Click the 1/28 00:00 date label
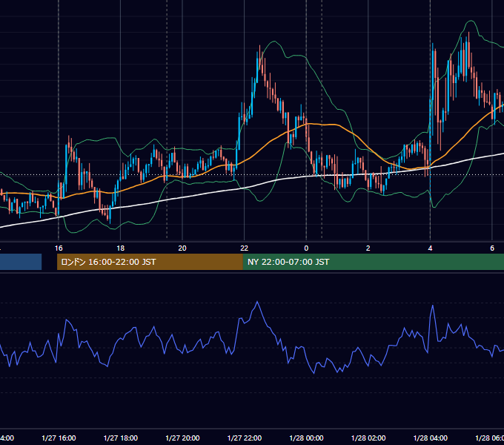504x445 pixels. click(306, 438)
